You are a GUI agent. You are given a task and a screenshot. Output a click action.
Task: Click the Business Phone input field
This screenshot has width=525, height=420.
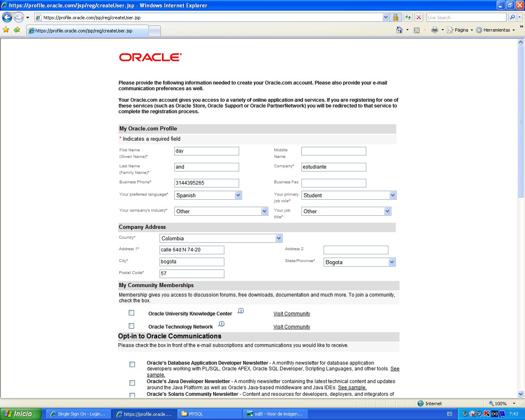[x=207, y=183]
